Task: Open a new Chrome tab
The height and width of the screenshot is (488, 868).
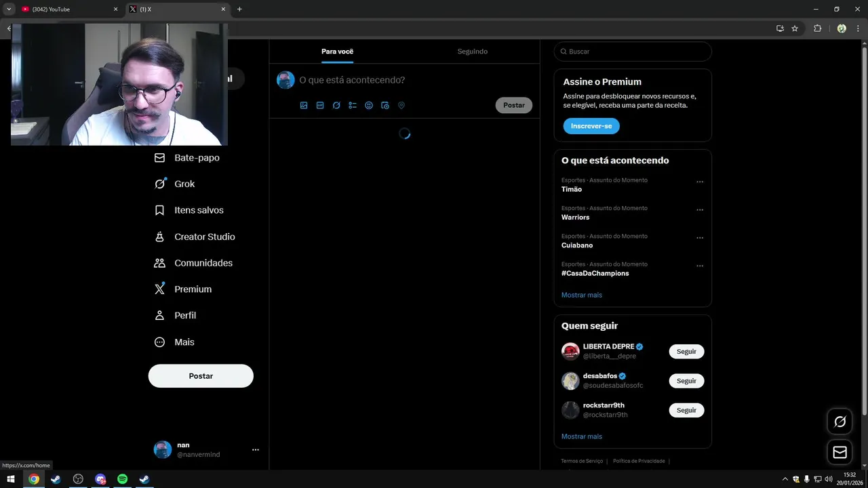Action: (x=239, y=9)
